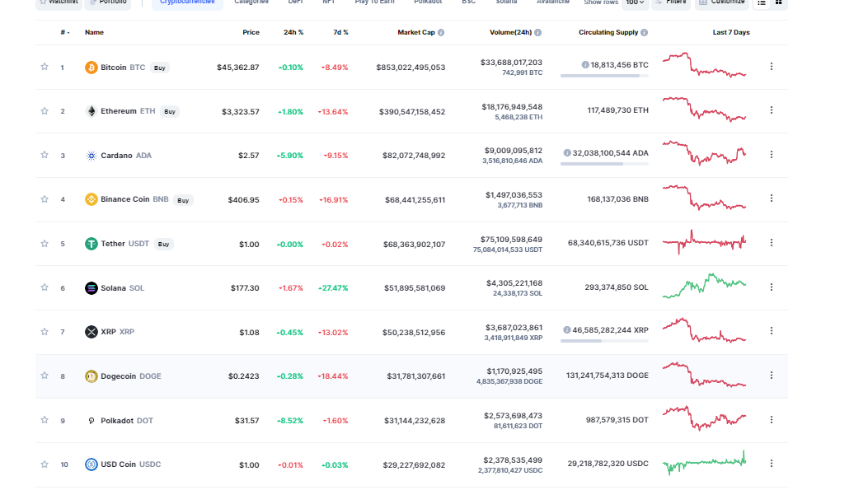Click the Ethereum price $3,323.57
Screen dimensions: 868x490
point(240,112)
